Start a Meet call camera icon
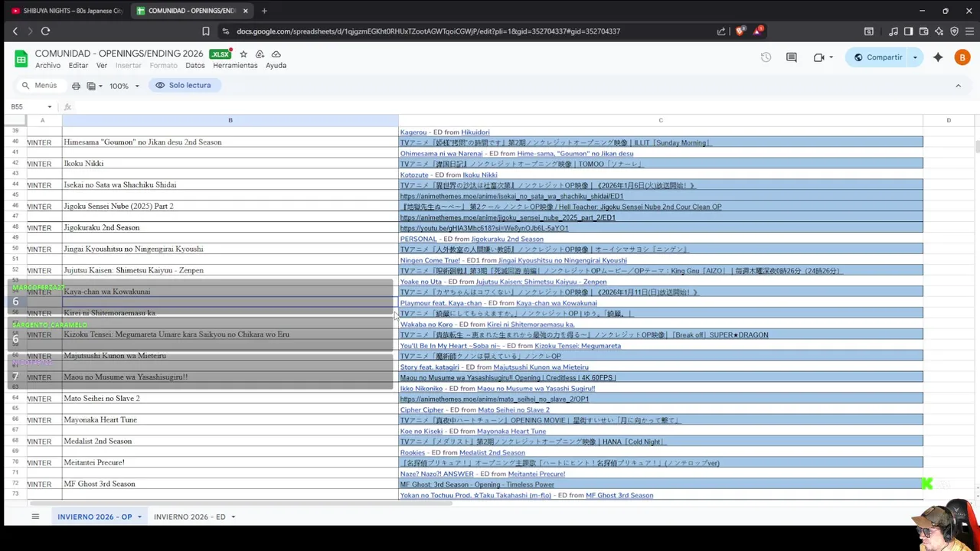 click(818, 57)
